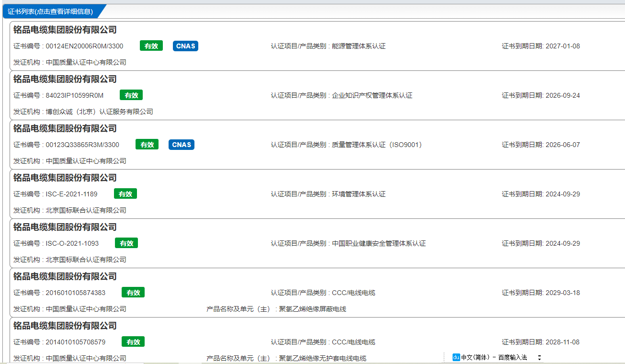Click the 企业知识产权管理体系认证 category text
Screen dimensions: 625x364
pos(372,96)
